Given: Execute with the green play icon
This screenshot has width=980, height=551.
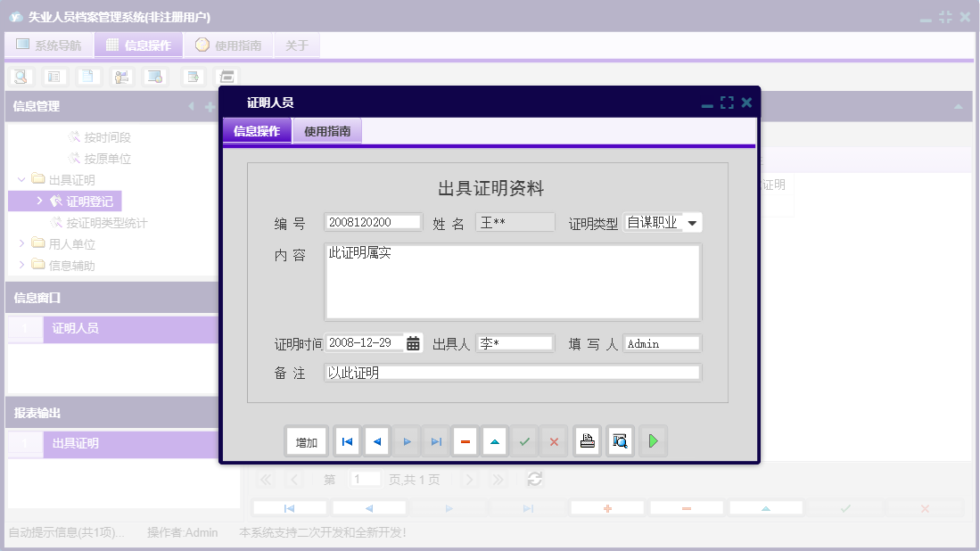Looking at the screenshot, I should (652, 440).
